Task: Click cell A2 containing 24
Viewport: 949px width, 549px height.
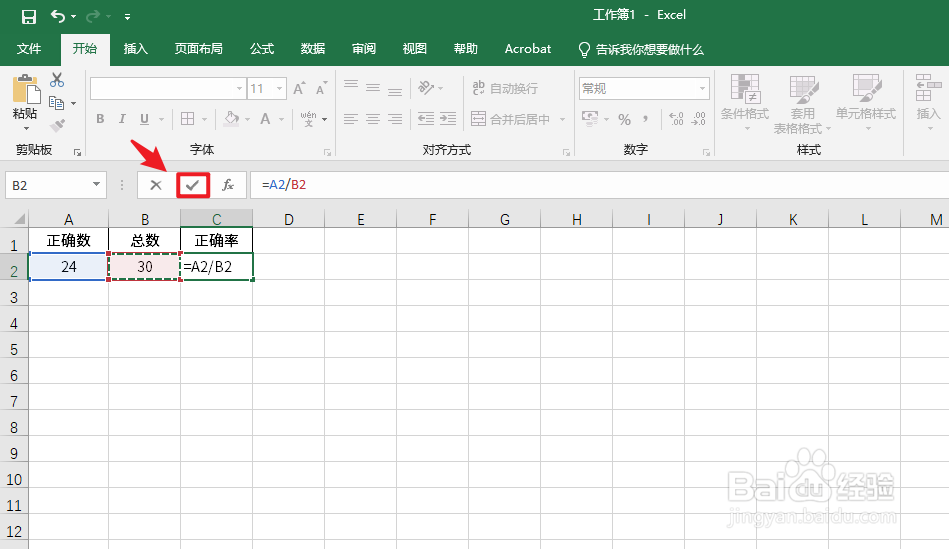Action: point(68,267)
